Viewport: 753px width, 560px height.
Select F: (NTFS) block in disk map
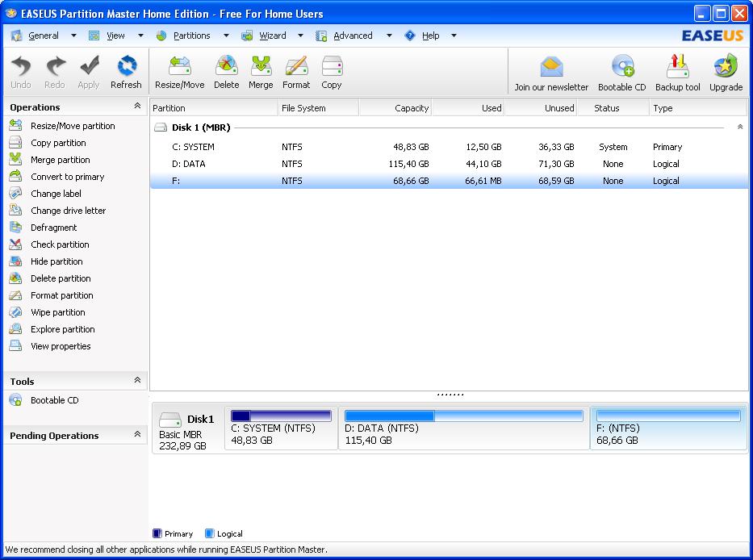[668, 428]
